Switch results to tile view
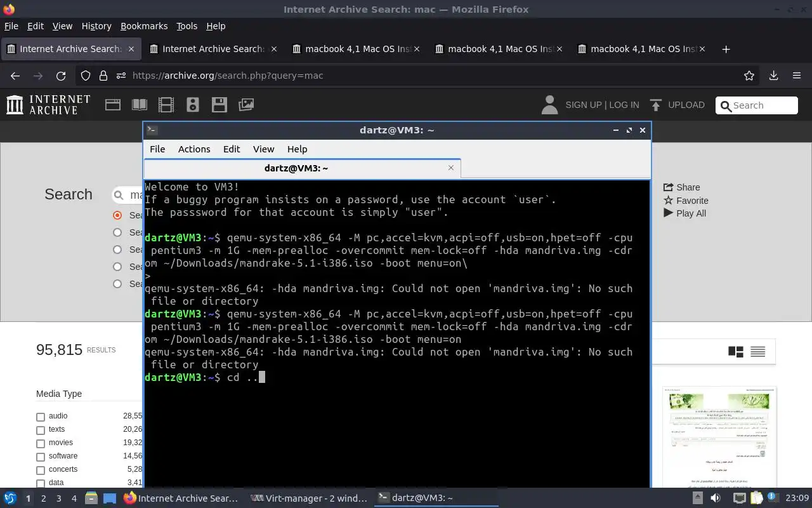 736,352
